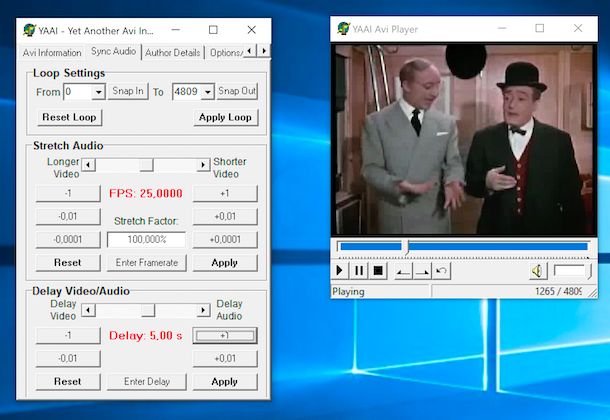This screenshot has height=420, width=610.
Task: Click the video seek bar in Avi Player
Action: 463,247
